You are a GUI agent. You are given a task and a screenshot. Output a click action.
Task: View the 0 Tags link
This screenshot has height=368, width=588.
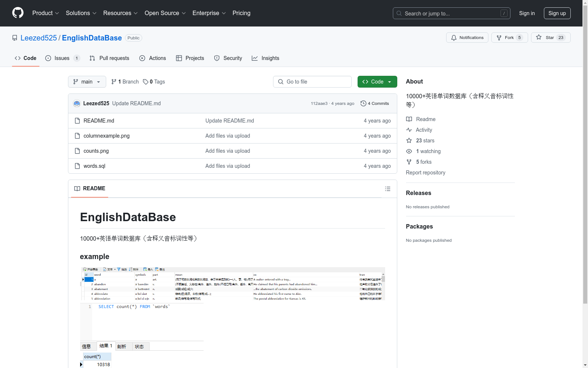pos(154,82)
